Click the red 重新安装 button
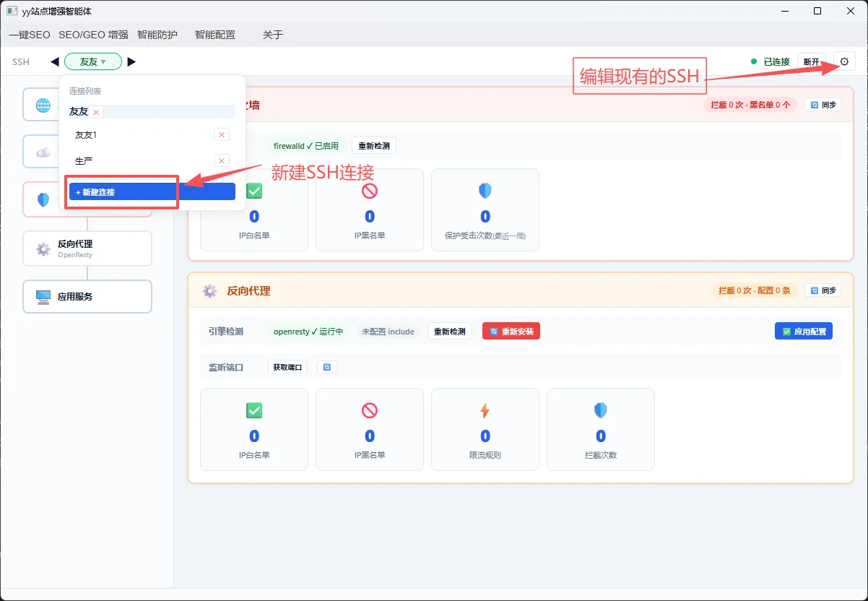The width and height of the screenshot is (868, 601). 511,332
